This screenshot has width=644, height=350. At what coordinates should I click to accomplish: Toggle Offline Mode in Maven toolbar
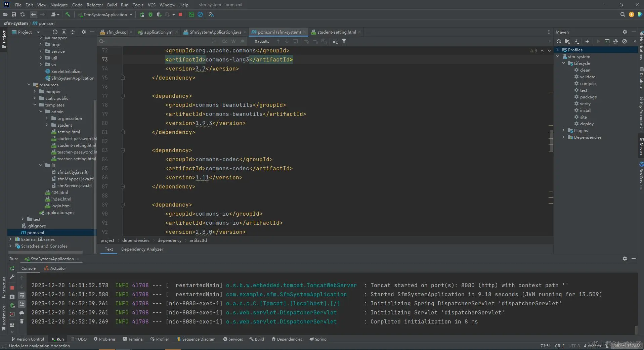click(616, 41)
